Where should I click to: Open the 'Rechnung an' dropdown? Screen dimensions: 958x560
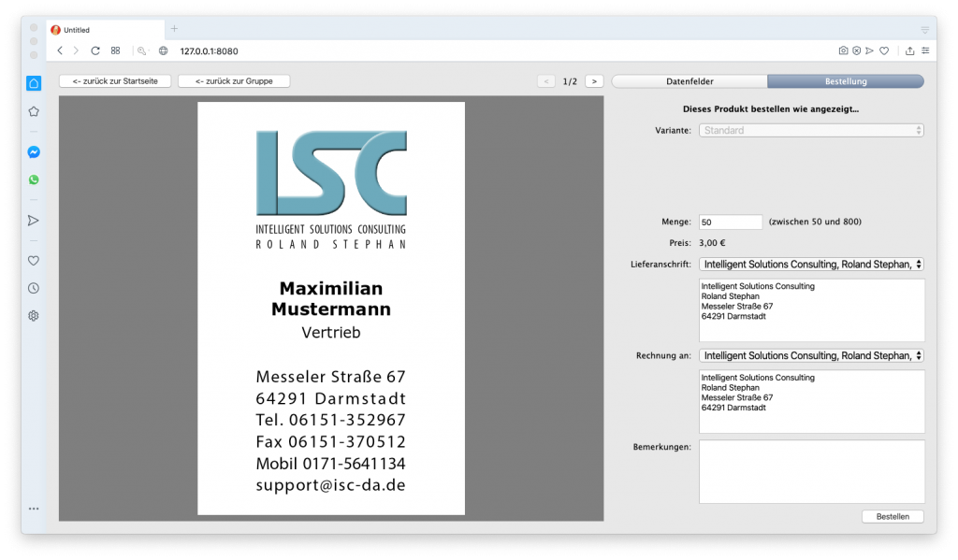click(811, 355)
